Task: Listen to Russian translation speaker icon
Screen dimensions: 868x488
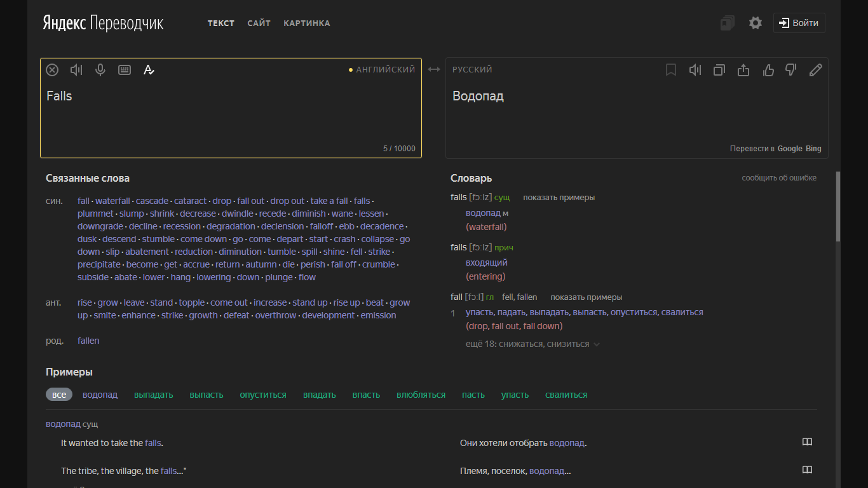Action: coord(695,70)
